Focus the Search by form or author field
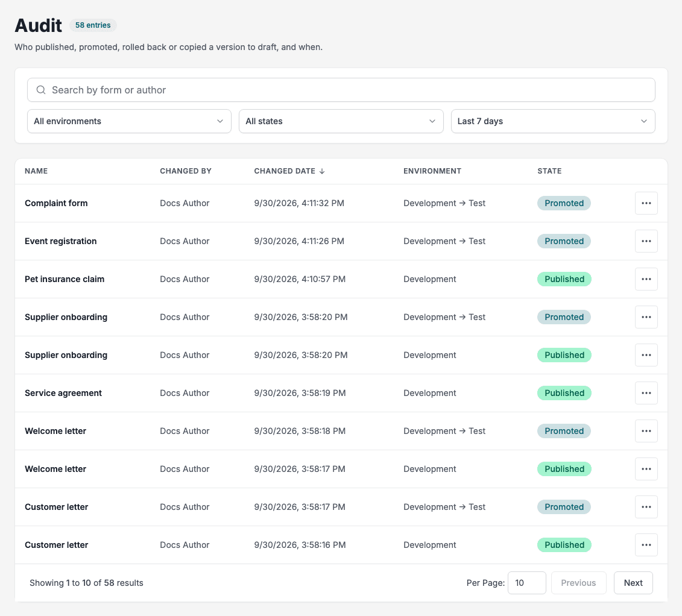682x616 pixels. [x=341, y=90]
